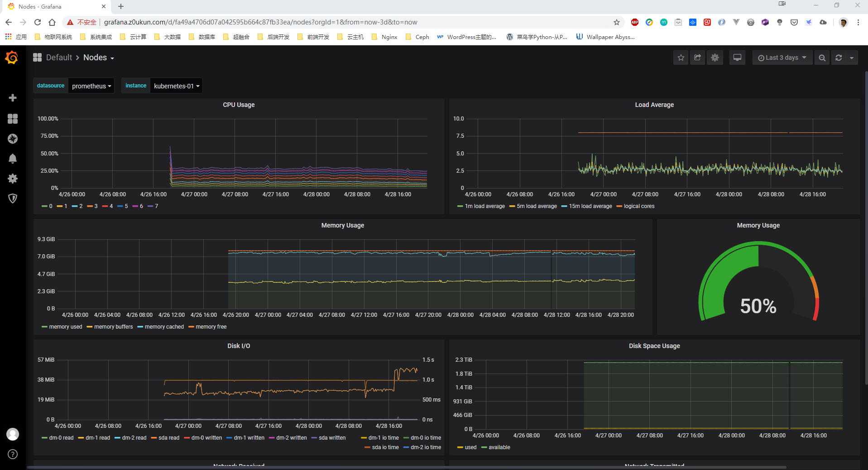Image resolution: width=868 pixels, height=470 pixels.
Task: Open a new browser tab
Action: point(121,6)
